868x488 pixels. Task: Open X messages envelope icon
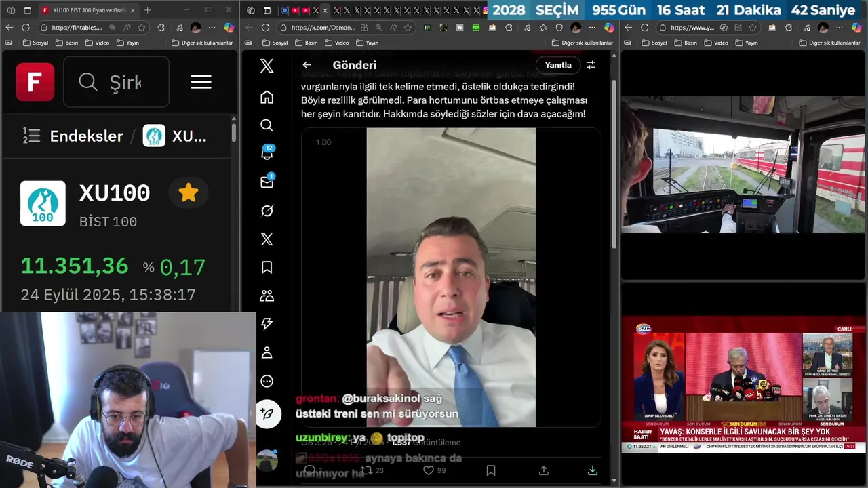tap(267, 181)
